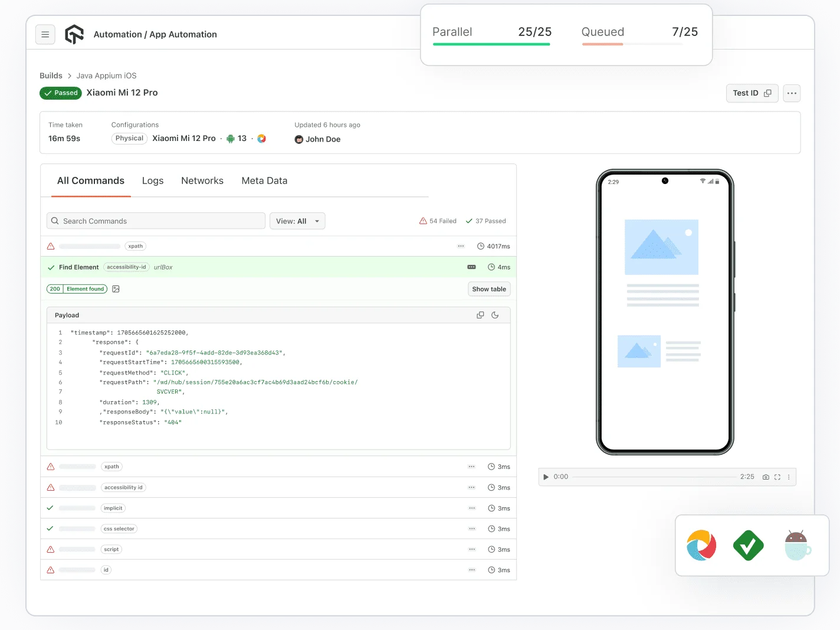Switch the Payload view to dark mode
Image resolution: width=840 pixels, height=630 pixels.
[x=495, y=314]
